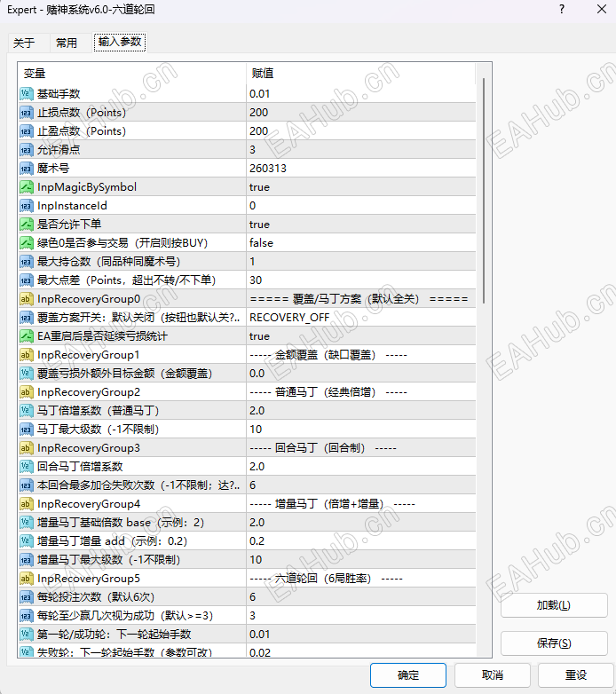This screenshot has height=694, width=616.
Task: Click the integer icon beside 止损点数 (Points)
Action: pos(26,113)
